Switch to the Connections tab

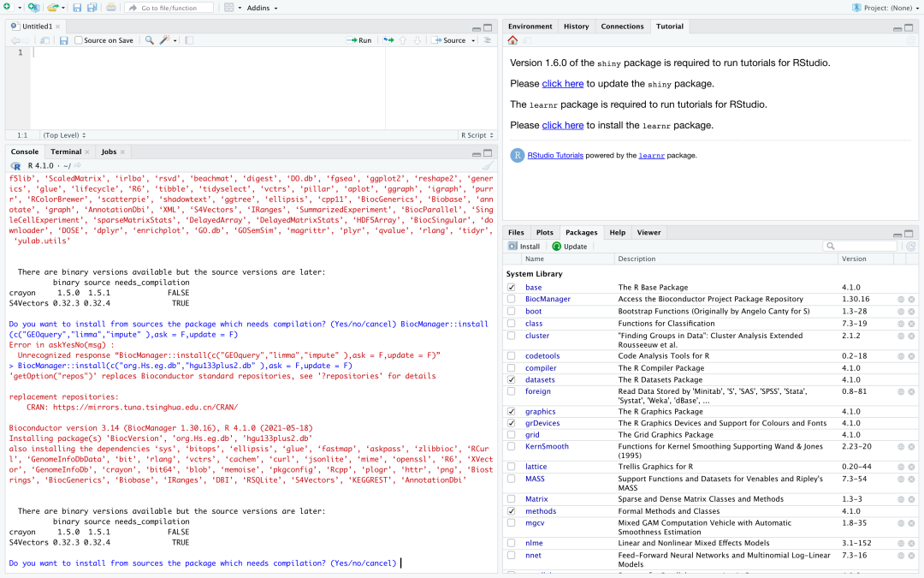(x=622, y=27)
